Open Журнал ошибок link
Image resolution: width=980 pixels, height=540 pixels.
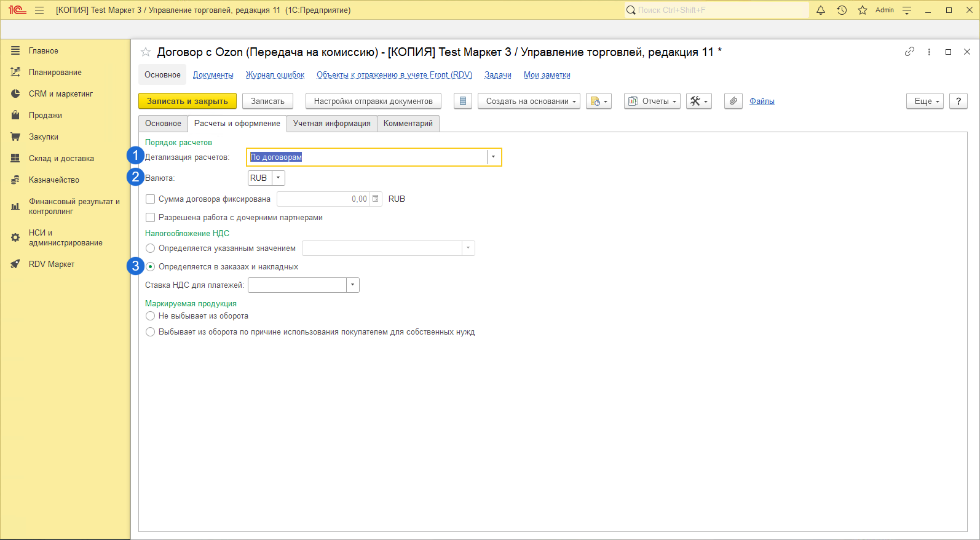(275, 75)
